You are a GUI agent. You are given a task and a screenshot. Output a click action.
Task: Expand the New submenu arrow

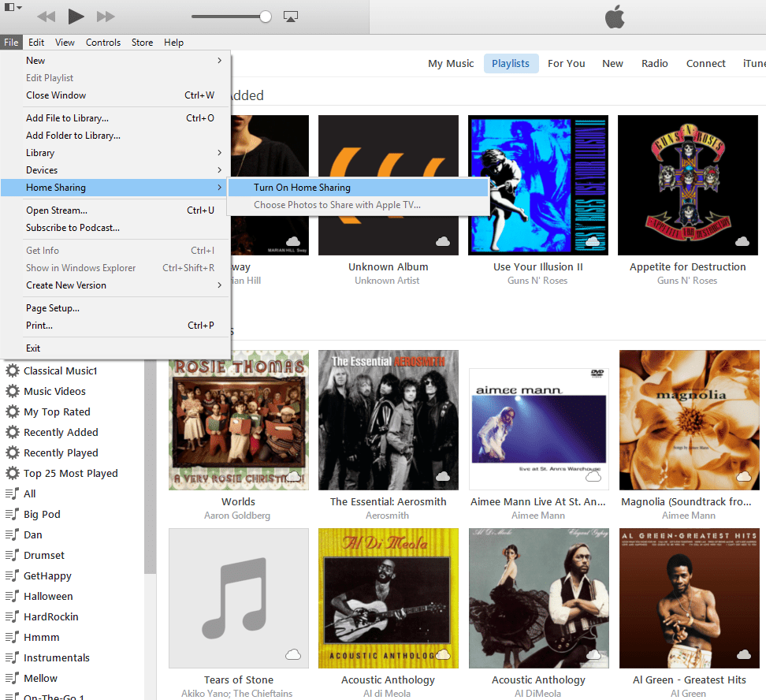click(219, 61)
